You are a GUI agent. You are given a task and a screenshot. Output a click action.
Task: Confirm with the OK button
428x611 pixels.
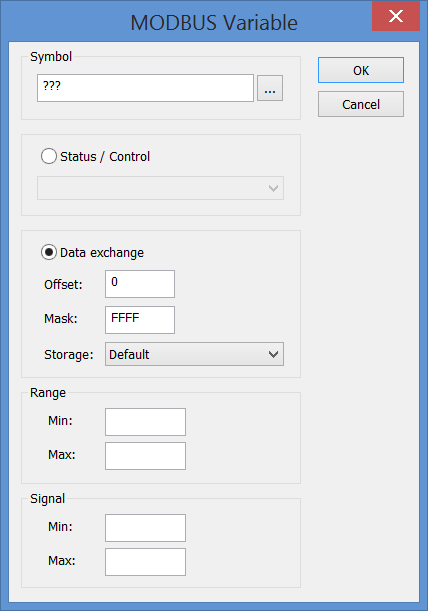pos(361,70)
